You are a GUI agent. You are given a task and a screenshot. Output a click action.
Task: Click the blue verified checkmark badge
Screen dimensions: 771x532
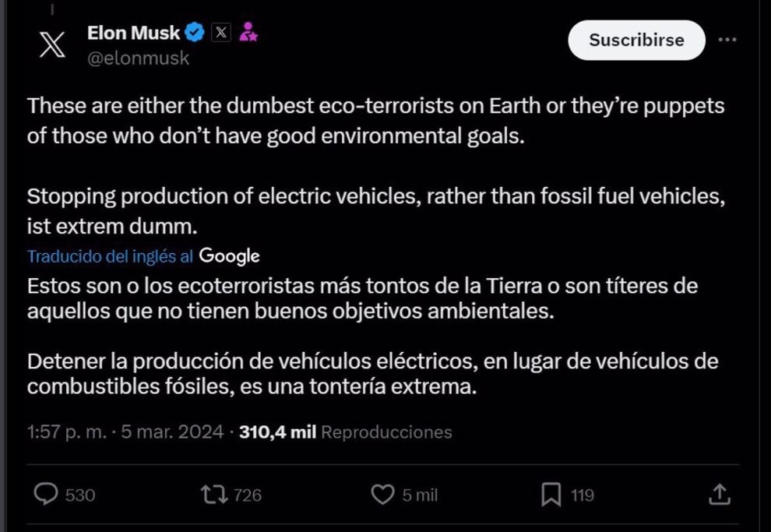click(195, 33)
